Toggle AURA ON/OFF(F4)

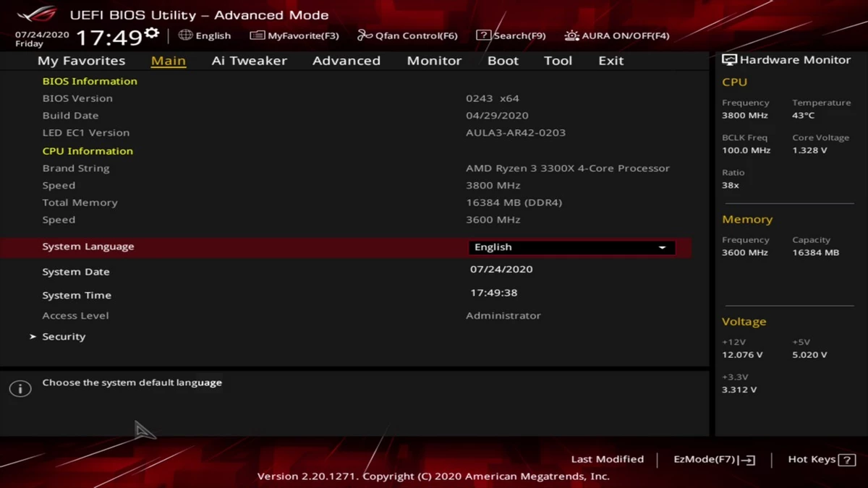pos(626,35)
